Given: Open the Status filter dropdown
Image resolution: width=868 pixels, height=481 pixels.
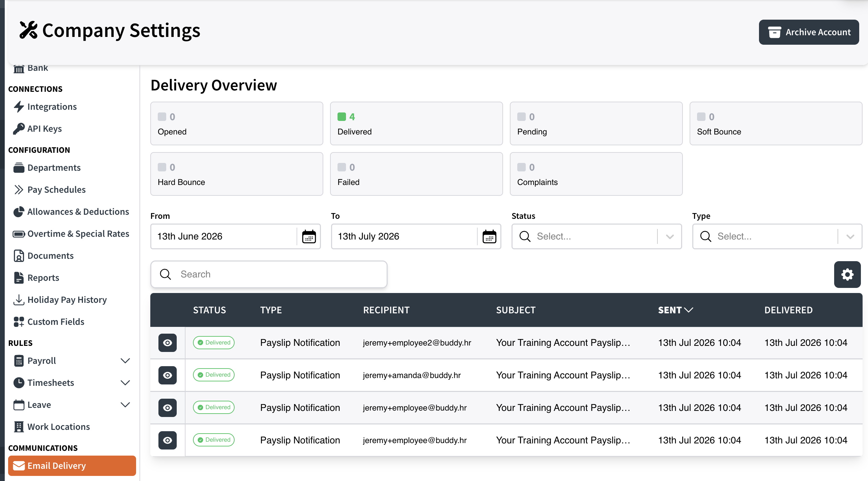Looking at the screenshot, I should (596, 236).
